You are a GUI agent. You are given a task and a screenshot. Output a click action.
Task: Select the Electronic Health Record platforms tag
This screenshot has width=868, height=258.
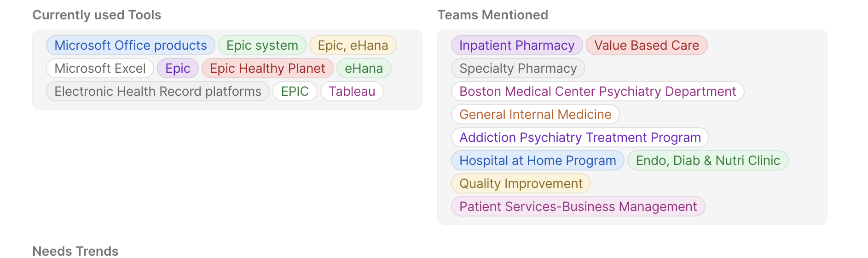point(158,91)
